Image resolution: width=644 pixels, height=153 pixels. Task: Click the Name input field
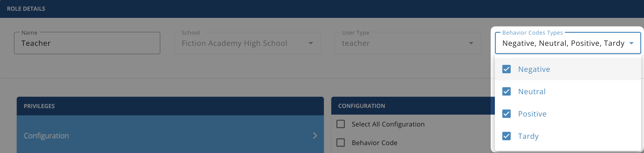[x=87, y=43]
